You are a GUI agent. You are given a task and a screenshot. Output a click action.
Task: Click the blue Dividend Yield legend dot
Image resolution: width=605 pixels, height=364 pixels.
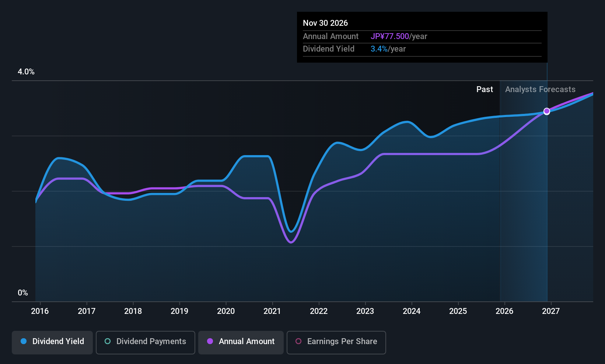(x=24, y=342)
